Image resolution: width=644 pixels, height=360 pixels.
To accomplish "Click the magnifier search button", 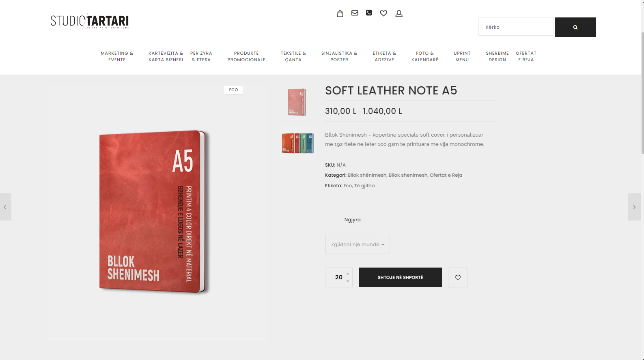I will coord(575,27).
